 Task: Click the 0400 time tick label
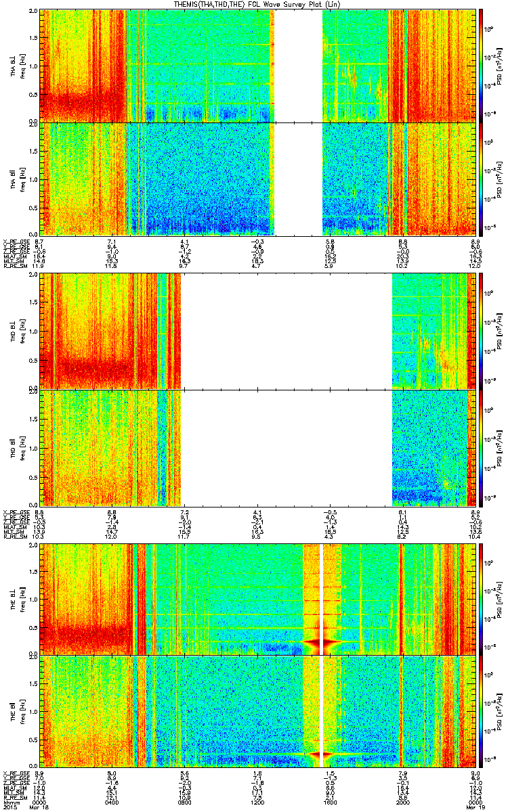[x=112, y=801]
